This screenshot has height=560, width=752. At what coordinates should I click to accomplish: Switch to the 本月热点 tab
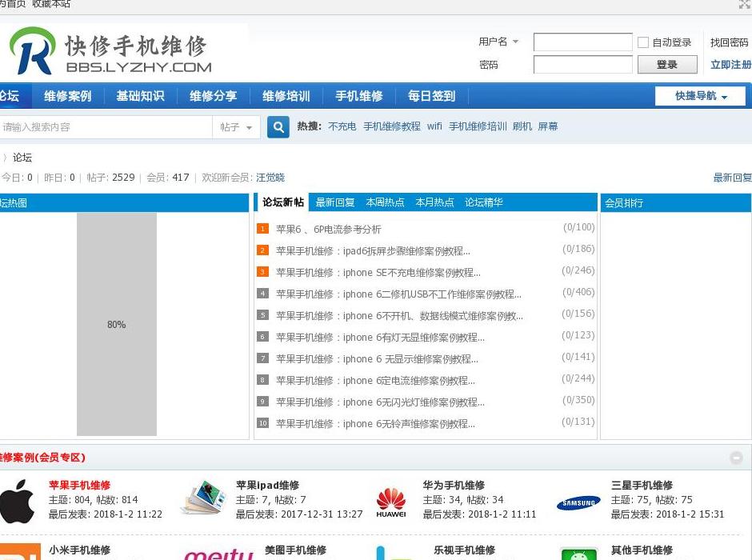(x=434, y=202)
